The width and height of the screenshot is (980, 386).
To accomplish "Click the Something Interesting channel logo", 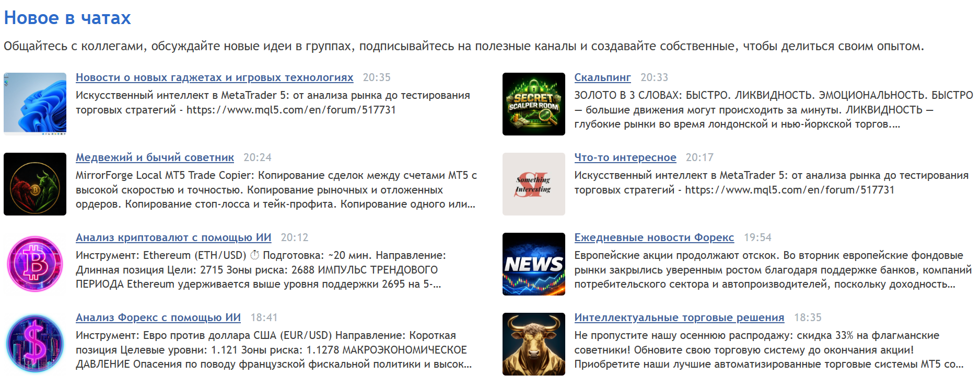I will pos(534,184).
